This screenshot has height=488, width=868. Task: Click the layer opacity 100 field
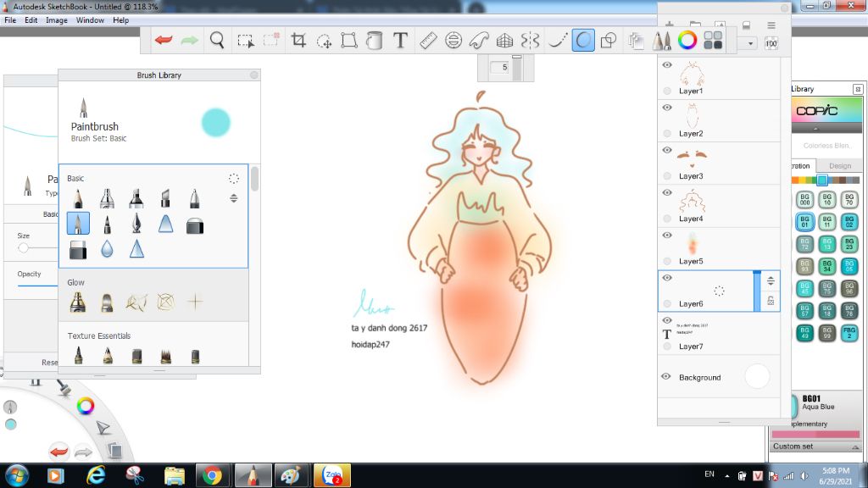771,43
